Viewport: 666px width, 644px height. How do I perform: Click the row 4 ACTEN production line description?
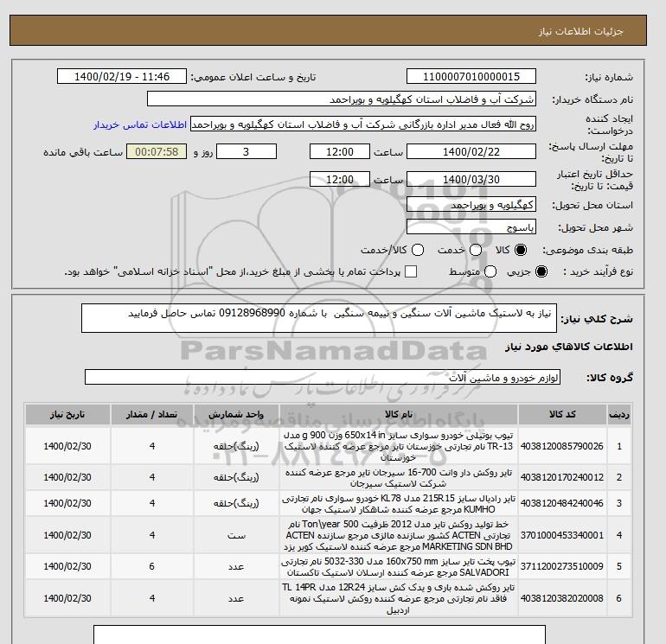(399, 535)
